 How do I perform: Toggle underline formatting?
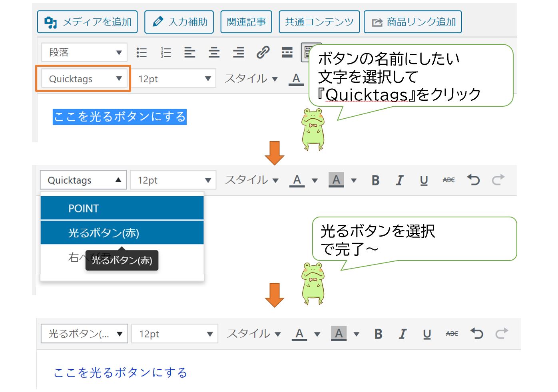[424, 180]
